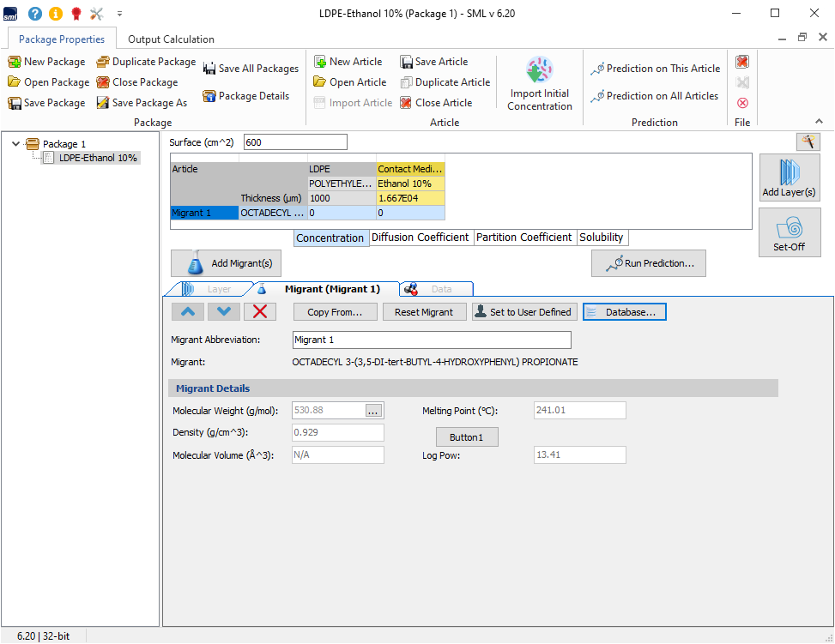Click Prediction on This Article
This screenshot has height=644, width=835.
[x=655, y=69]
